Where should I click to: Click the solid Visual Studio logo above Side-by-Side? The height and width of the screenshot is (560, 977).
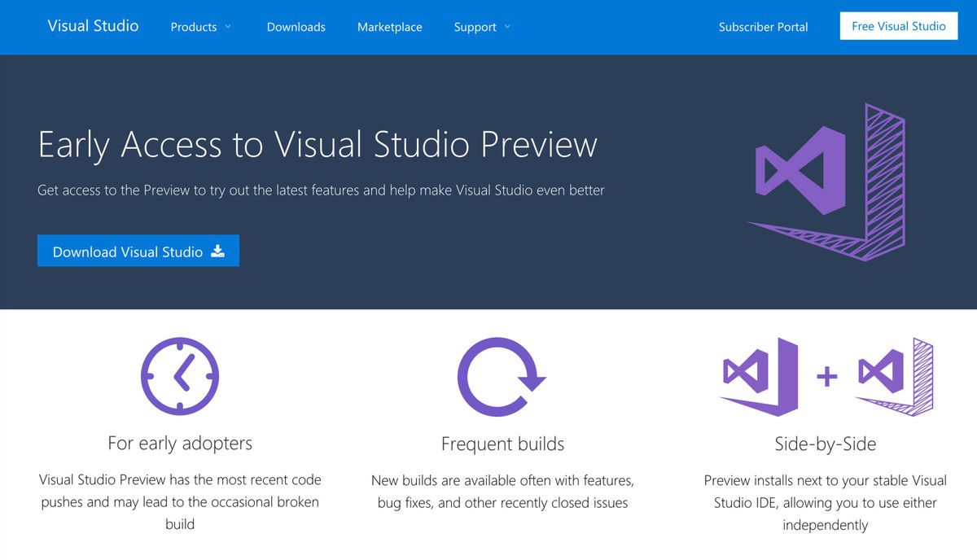point(759,377)
